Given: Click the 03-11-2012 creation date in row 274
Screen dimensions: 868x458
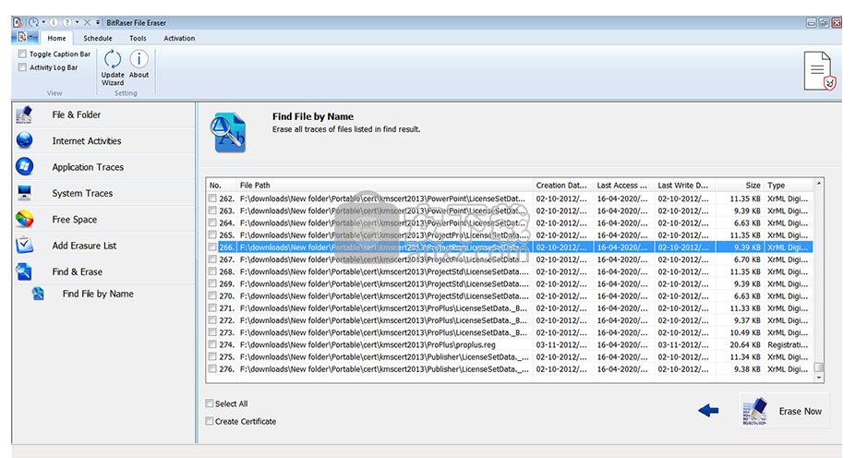Looking at the screenshot, I should pyautogui.click(x=561, y=344).
